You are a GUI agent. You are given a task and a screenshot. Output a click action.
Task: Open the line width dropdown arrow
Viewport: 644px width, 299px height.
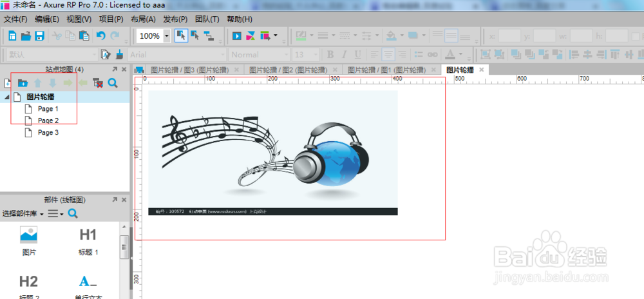click(334, 35)
